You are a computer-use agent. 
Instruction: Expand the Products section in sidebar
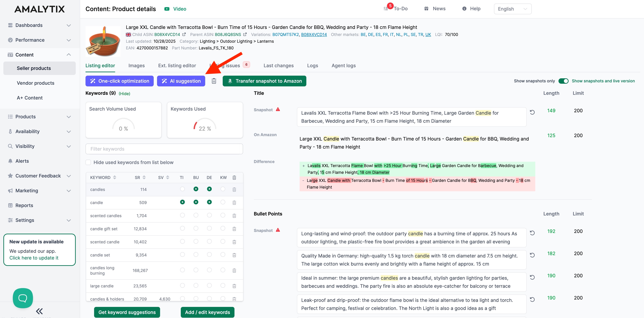[69, 117]
